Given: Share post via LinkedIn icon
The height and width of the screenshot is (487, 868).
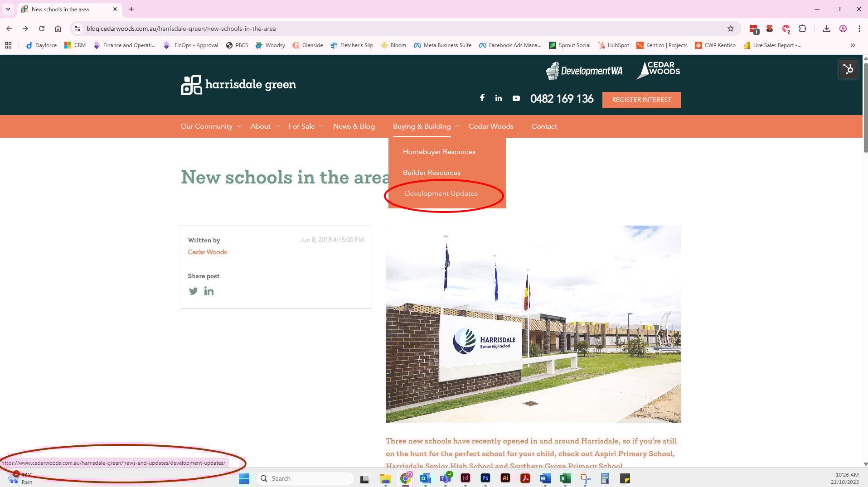Looking at the screenshot, I should (209, 291).
